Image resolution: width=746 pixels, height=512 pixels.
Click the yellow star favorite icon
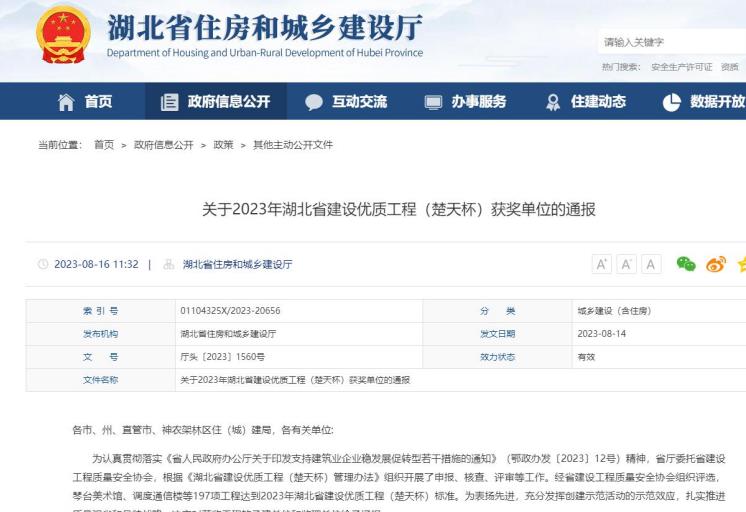[741, 264]
